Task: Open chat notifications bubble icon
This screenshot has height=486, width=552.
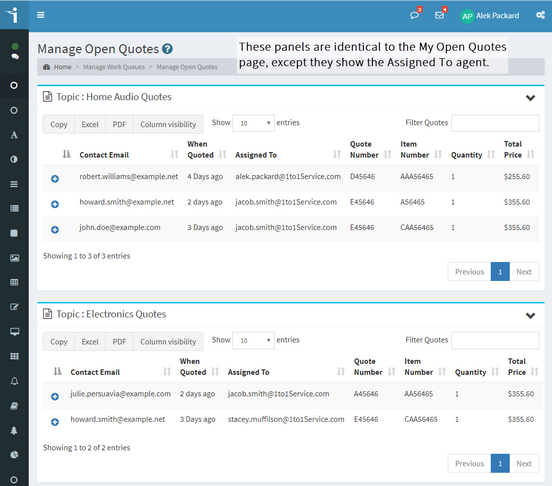Action: coord(414,15)
